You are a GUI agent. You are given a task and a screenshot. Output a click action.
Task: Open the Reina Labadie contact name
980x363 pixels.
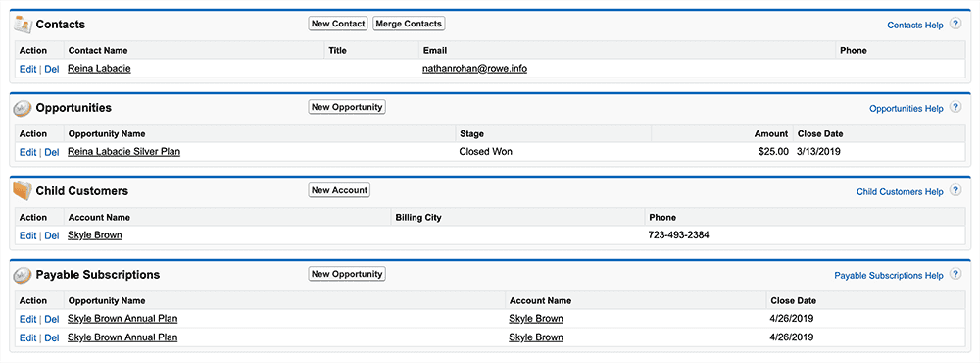click(x=99, y=69)
